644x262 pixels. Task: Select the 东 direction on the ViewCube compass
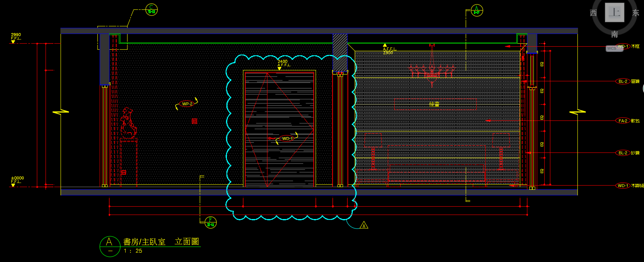[x=635, y=13]
